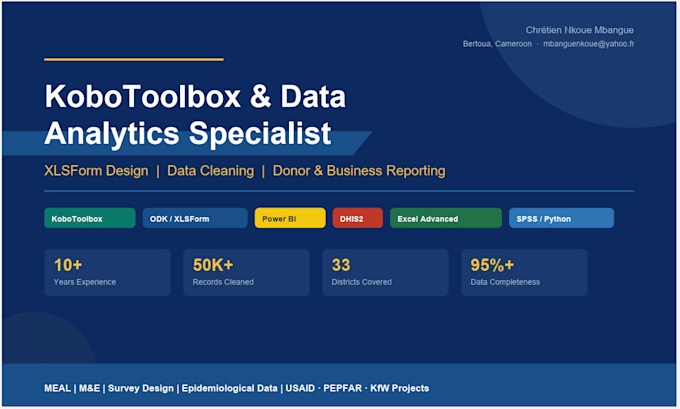Screen dimensions: 680x409
Task: Select the 33 Districts Covered card
Action: 385,272
